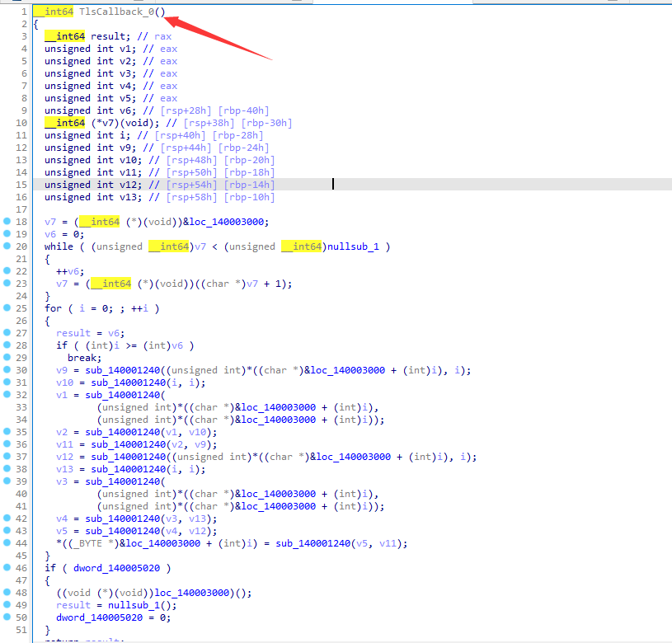Click the 'for' keyword on line 25
This screenshot has width=672, height=643.
click(53, 308)
